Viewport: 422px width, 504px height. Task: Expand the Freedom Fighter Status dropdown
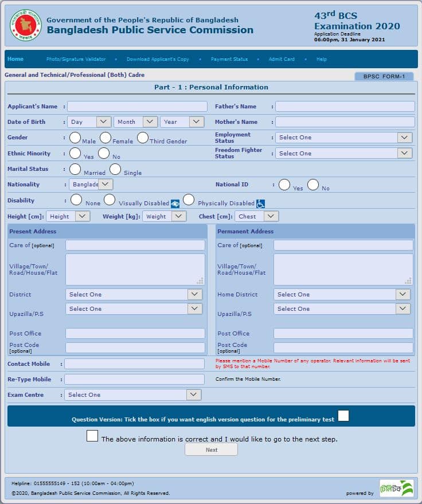(x=344, y=153)
